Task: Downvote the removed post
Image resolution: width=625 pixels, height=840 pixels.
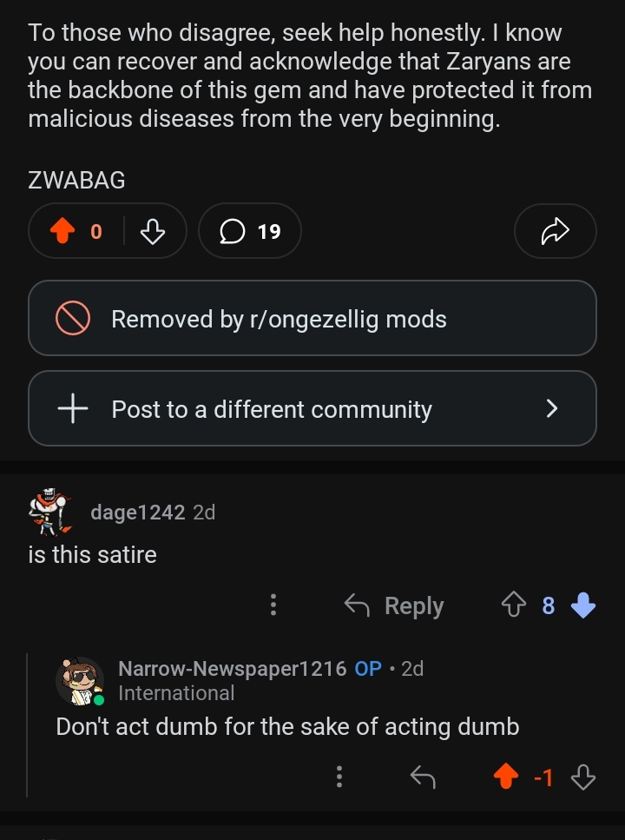Action: click(x=152, y=231)
